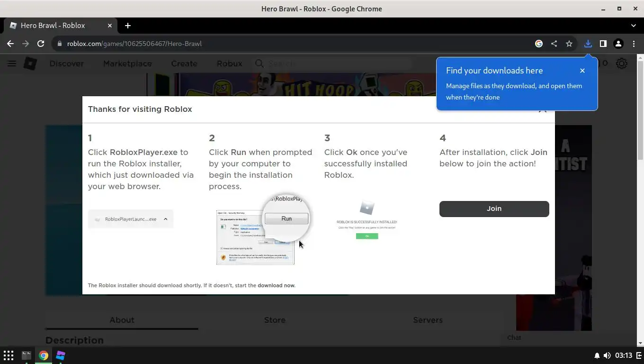Click the 'Thanks for visiting Roblox' heading
This screenshot has height=364, width=644.
[140, 109]
